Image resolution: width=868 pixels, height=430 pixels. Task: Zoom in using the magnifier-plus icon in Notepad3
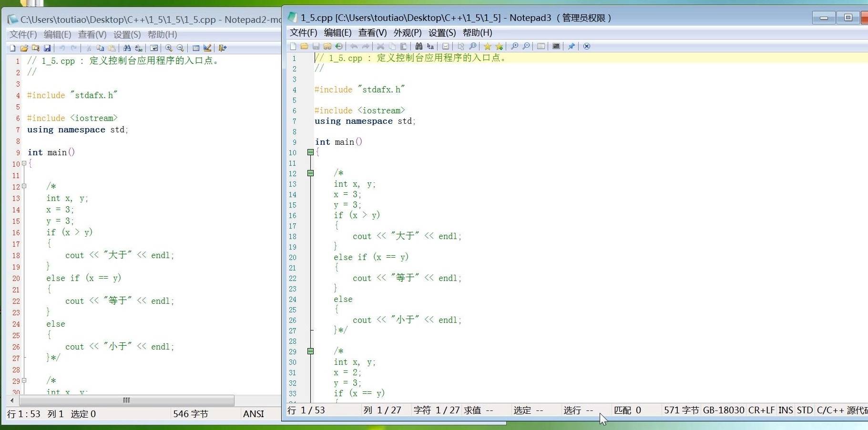click(x=515, y=46)
